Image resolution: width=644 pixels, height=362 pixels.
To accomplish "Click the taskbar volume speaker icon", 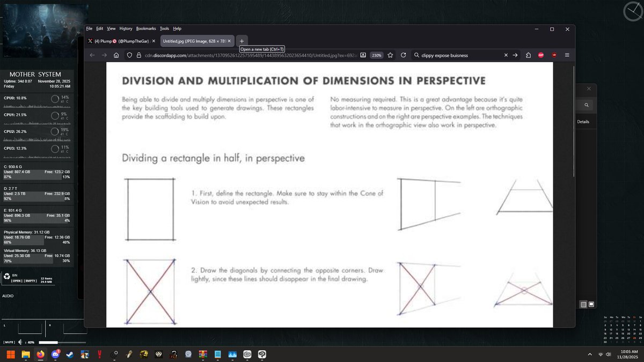I will pos(609,354).
